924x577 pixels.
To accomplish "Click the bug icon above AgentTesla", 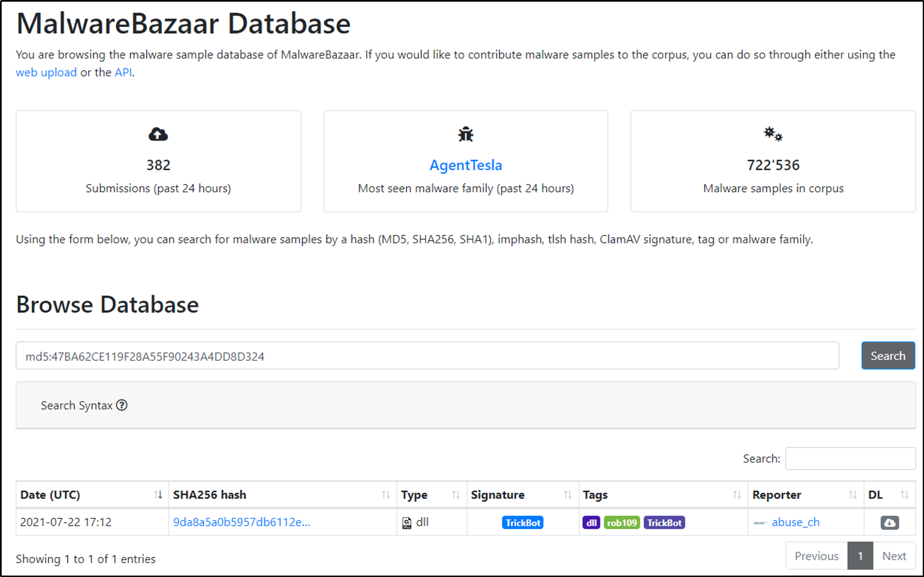I will pyautogui.click(x=465, y=135).
